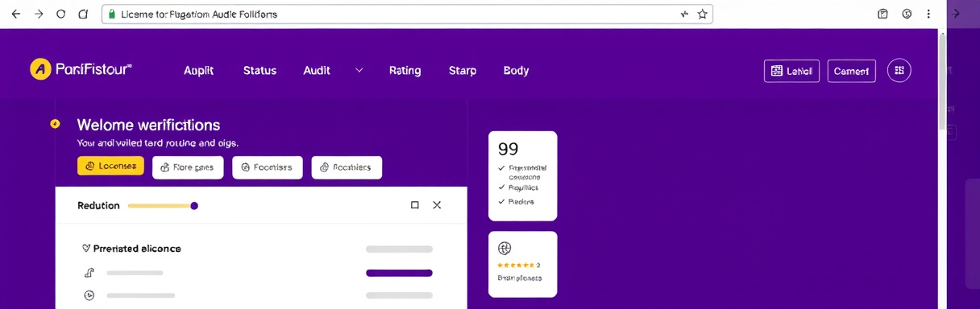Bookmark this page with the star icon
980x309 pixels.
point(702,14)
